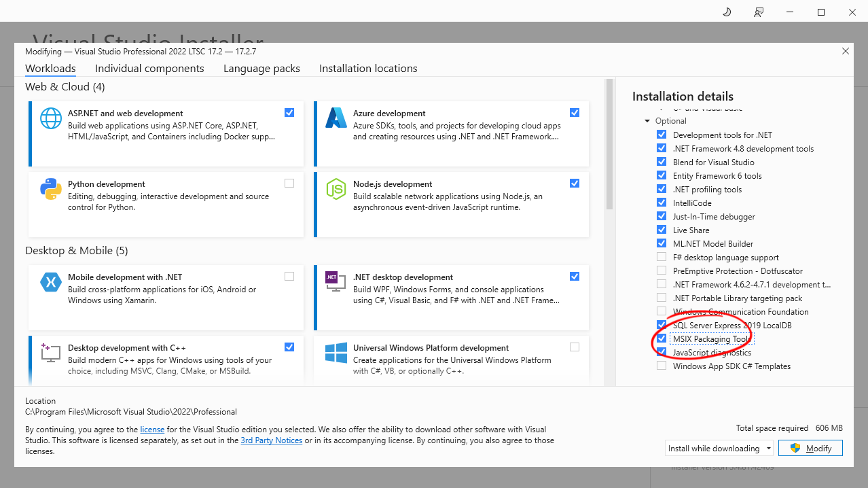The width and height of the screenshot is (868, 488).
Task: Uncheck Just-In-Time debugger
Action: point(662,216)
